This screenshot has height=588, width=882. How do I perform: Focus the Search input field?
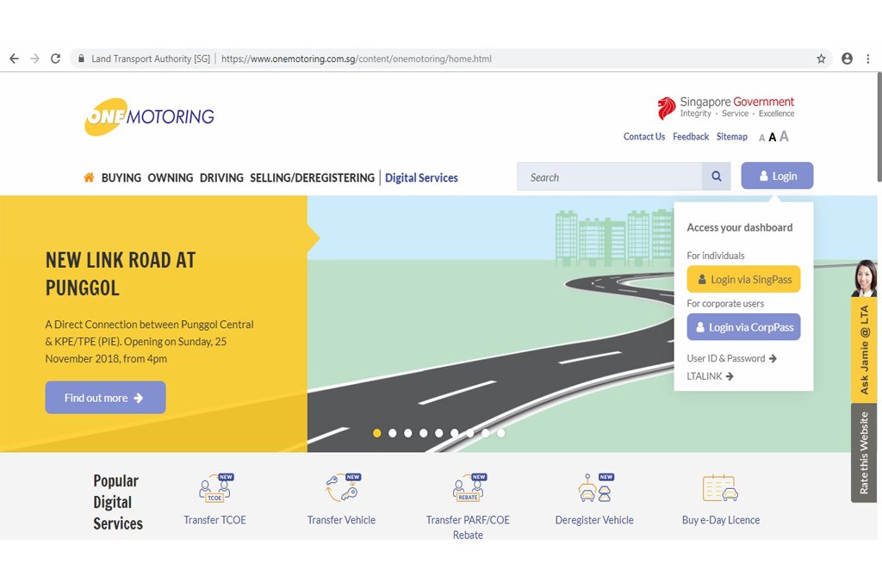pyautogui.click(x=609, y=176)
